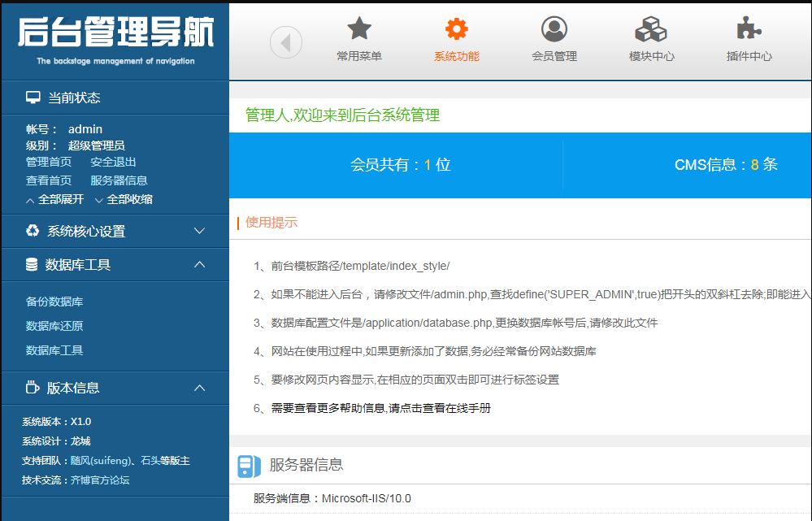Open the 管理首页 link

[49, 162]
